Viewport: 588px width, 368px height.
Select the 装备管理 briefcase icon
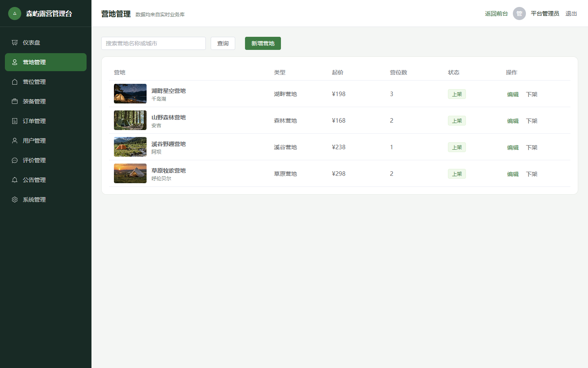[15, 101]
